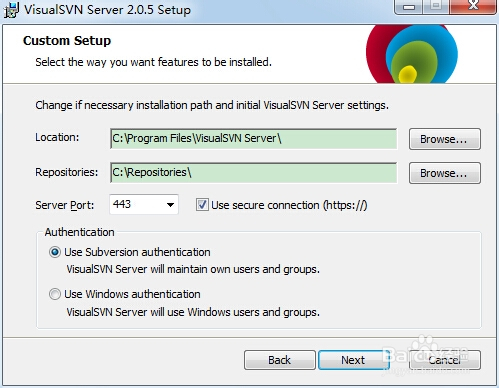Click the 'Custom Setup' heading text
Screen dimensions: 499x388
pyautogui.click(x=67, y=41)
